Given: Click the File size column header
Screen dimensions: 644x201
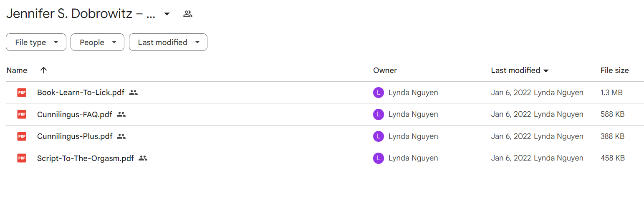Looking at the screenshot, I should click(x=614, y=70).
